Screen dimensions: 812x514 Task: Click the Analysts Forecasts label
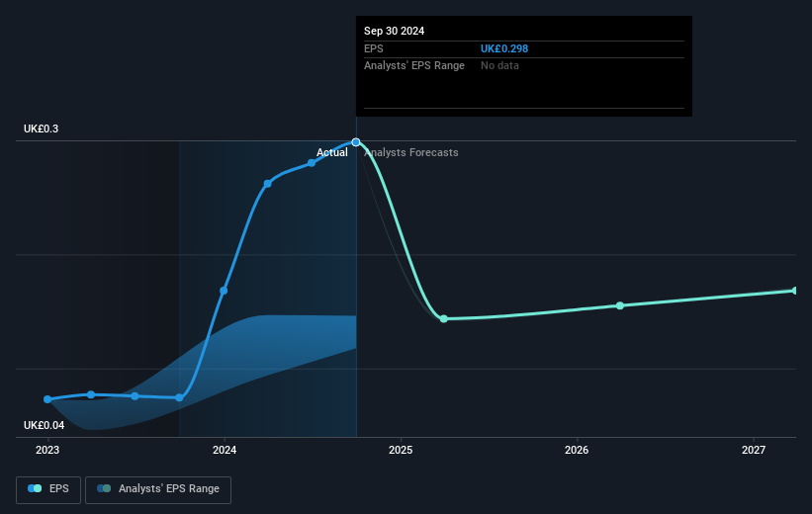click(411, 152)
